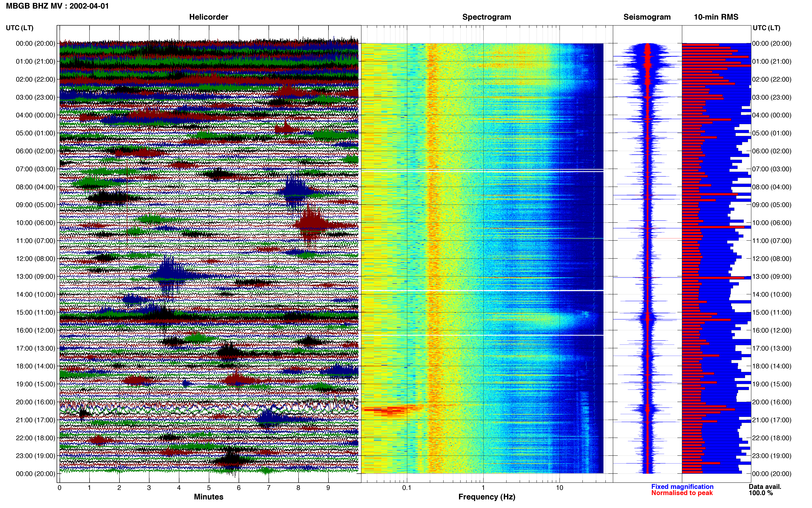Image resolution: width=812 pixels, height=508 pixels.
Task: Click the left '01:00 (21:00)' time label
Action: 36,61
